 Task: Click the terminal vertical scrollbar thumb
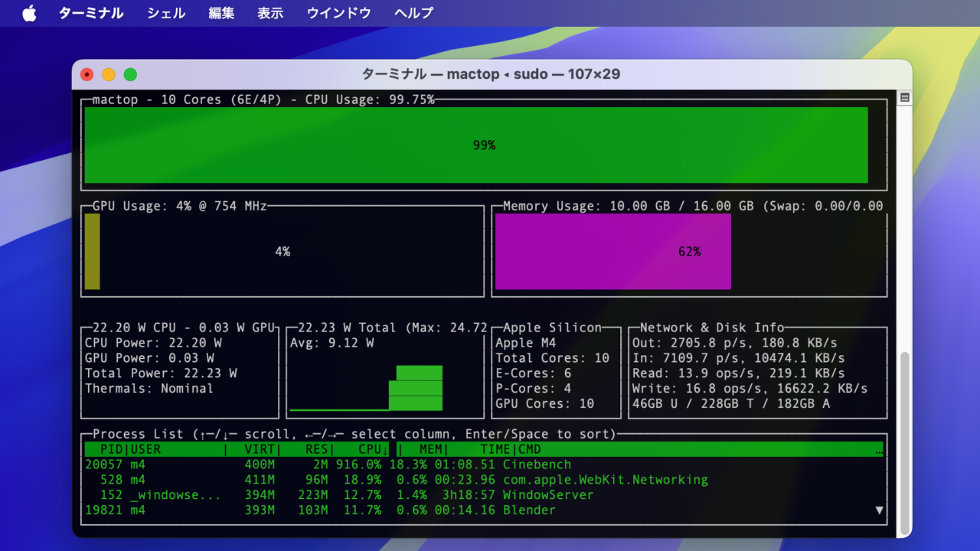click(905, 444)
